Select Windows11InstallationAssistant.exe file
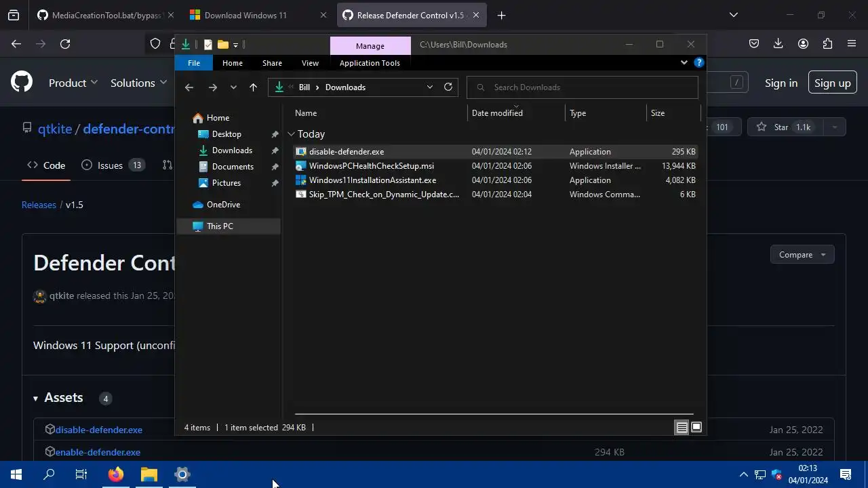868x488 pixels. (x=496, y=180)
